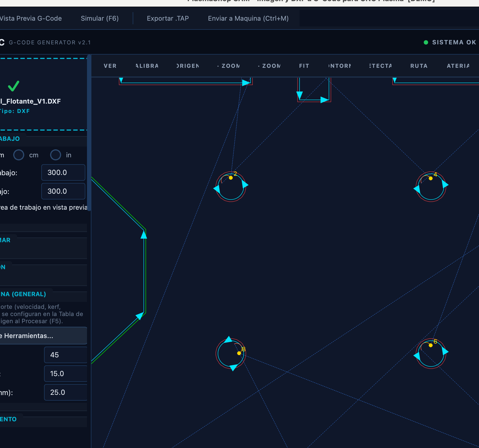Viewport: 479px width, 448px height.
Task: Click the INA (GENERAL) section header
Action: tap(23, 294)
